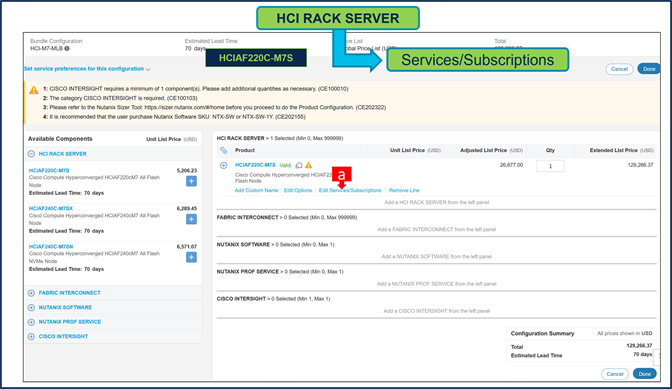The image size is (672, 389).
Task: Click the NUTANIX SOFTWARE section header in right panel
Action: pyautogui.click(x=243, y=245)
